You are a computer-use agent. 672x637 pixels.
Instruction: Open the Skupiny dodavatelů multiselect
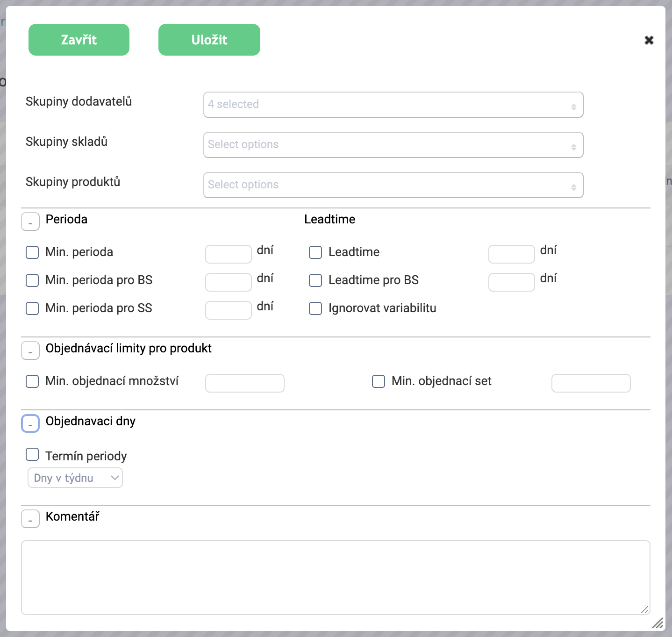click(393, 105)
